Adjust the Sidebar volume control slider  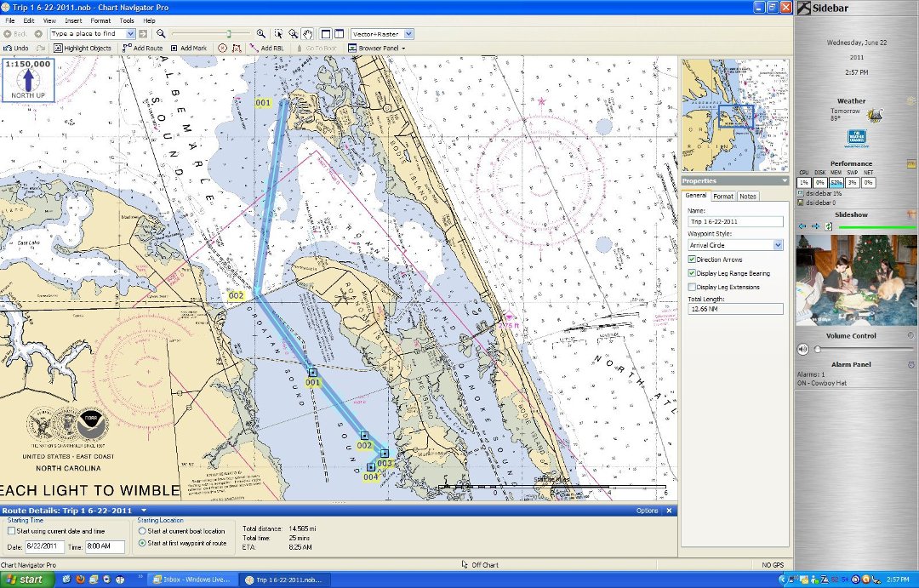817,350
